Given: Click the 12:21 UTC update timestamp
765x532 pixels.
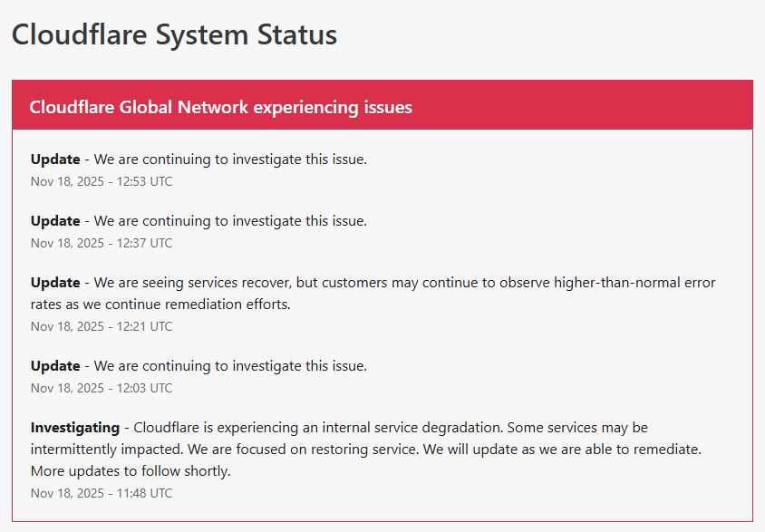Looking at the screenshot, I should tap(101, 326).
